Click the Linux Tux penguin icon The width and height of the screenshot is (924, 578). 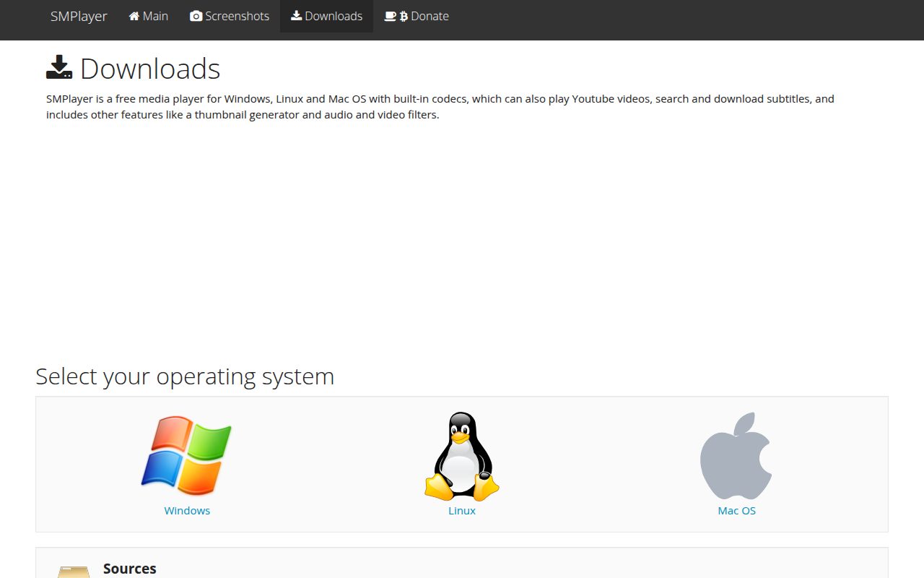click(x=462, y=456)
